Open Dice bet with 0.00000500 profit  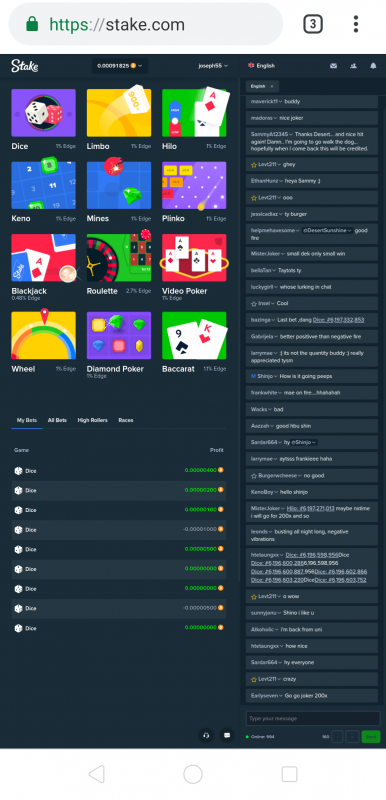pos(118,549)
